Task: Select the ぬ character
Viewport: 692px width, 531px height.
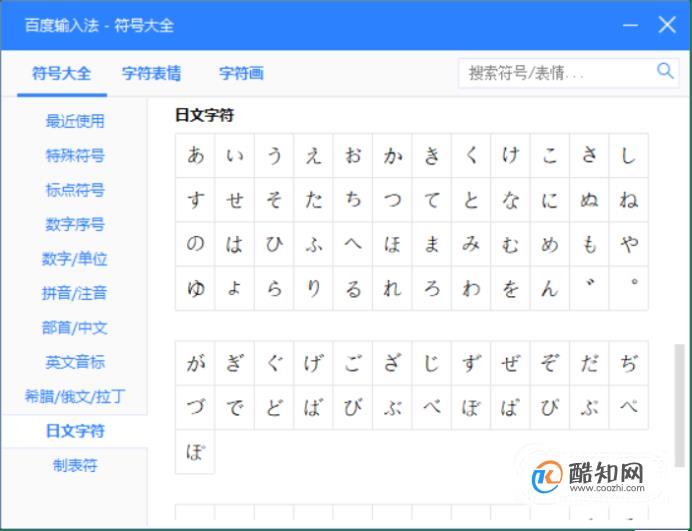Action: (589, 200)
